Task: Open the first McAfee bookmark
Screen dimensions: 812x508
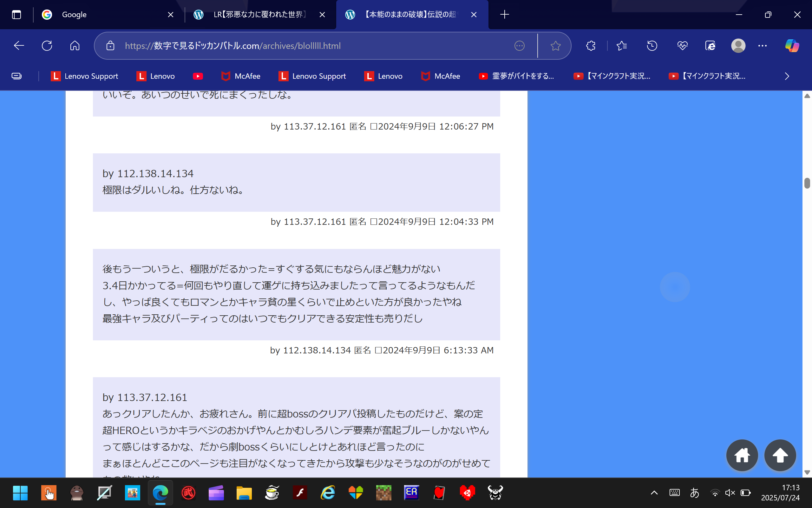Action: (240, 76)
